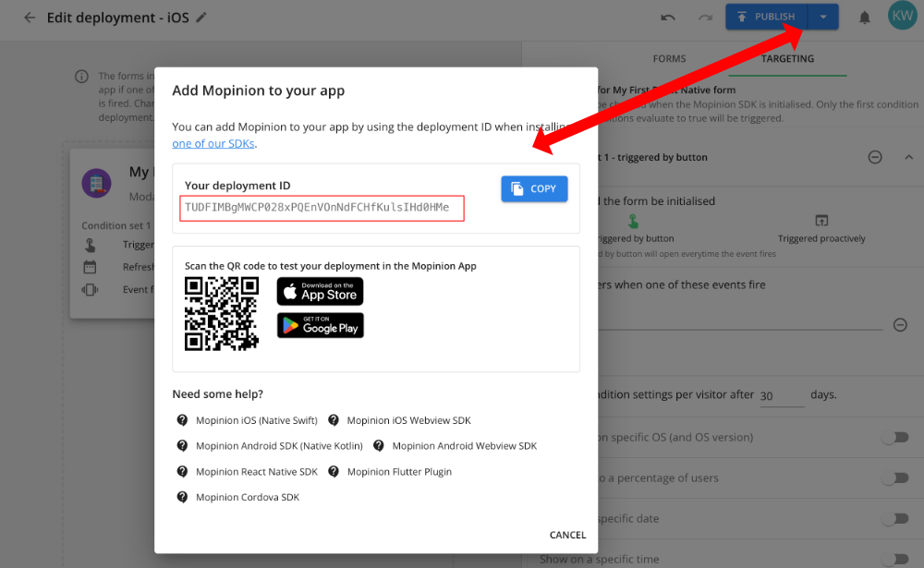Switch to the TARGETING tab
This screenshot has width=924, height=568.
click(788, 57)
